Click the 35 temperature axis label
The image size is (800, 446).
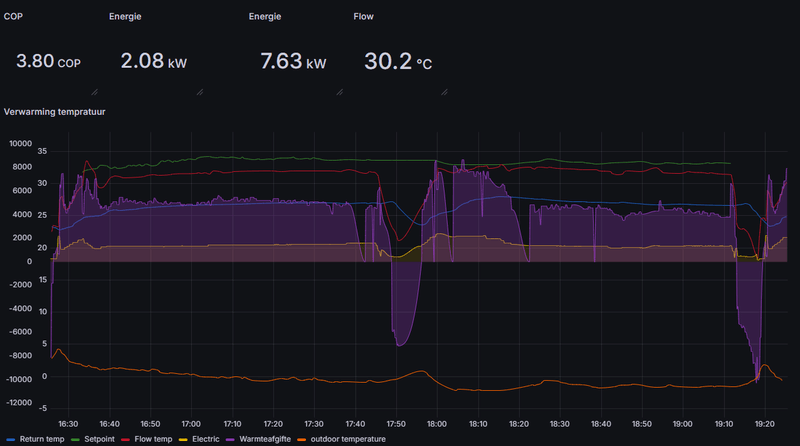(x=42, y=151)
